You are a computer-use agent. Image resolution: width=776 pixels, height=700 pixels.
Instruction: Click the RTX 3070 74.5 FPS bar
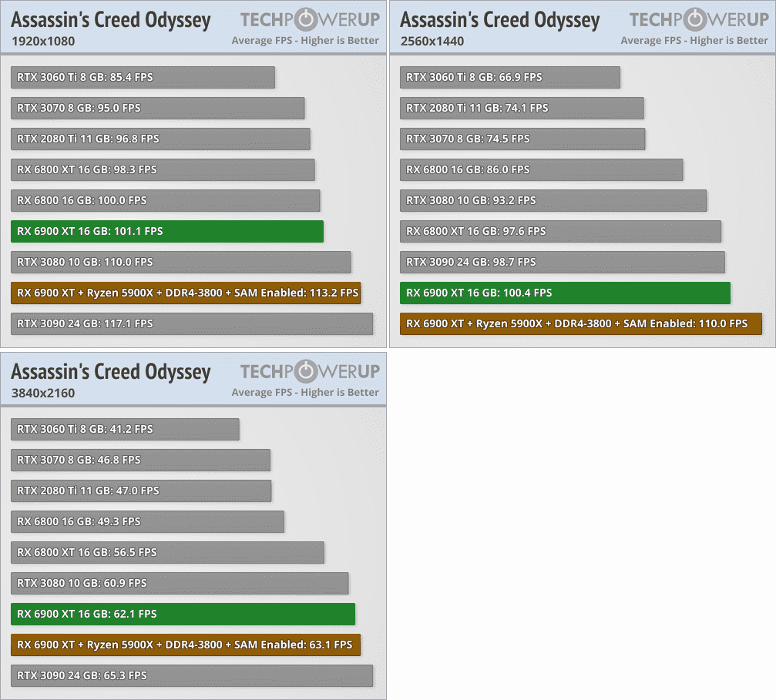coord(522,139)
